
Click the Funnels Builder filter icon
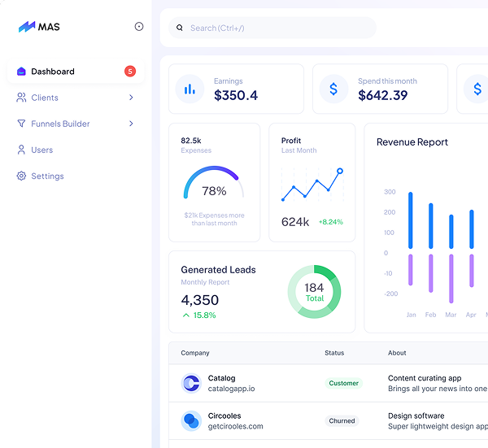coord(22,124)
